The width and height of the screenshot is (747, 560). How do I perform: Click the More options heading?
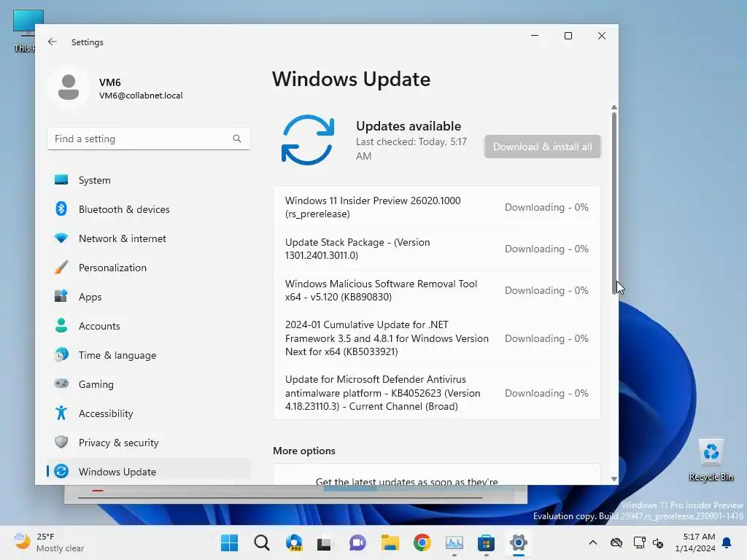coord(304,451)
